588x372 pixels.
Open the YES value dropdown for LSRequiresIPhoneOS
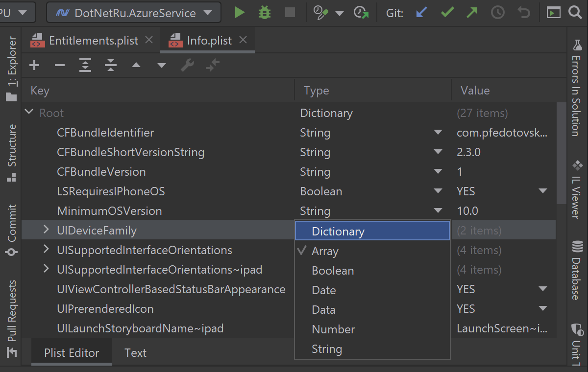(x=542, y=191)
